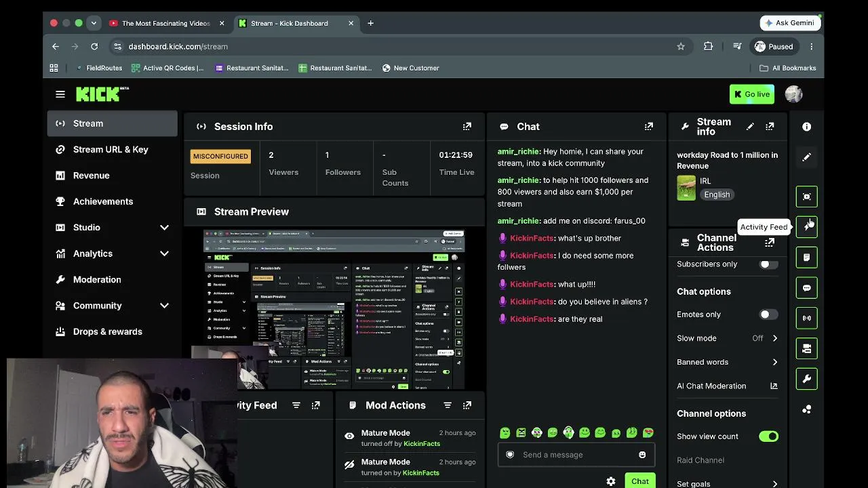Click the pencil icon in right rail
The image size is (868, 488).
pyautogui.click(x=807, y=157)
